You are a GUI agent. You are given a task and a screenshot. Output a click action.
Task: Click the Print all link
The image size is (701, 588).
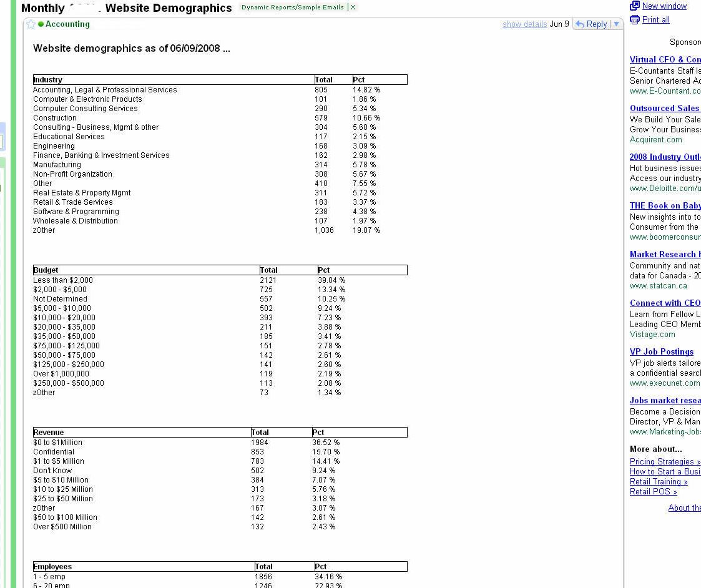coord(655,20)
